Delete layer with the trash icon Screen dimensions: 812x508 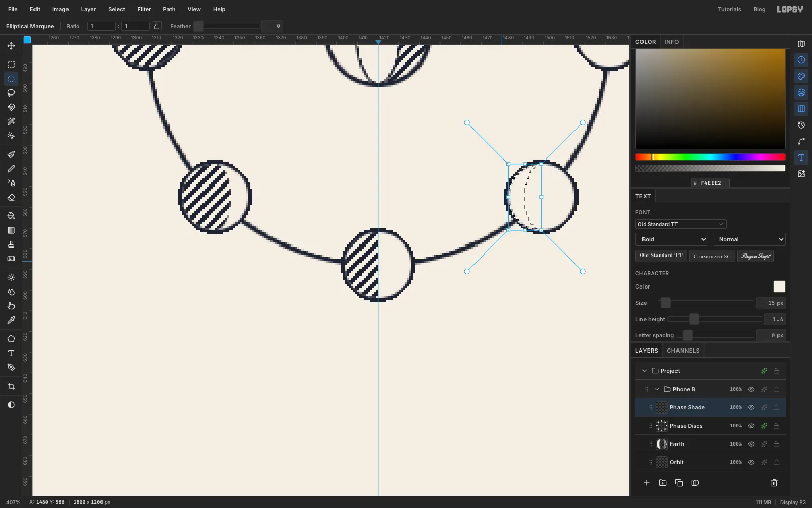pos(774,483)
